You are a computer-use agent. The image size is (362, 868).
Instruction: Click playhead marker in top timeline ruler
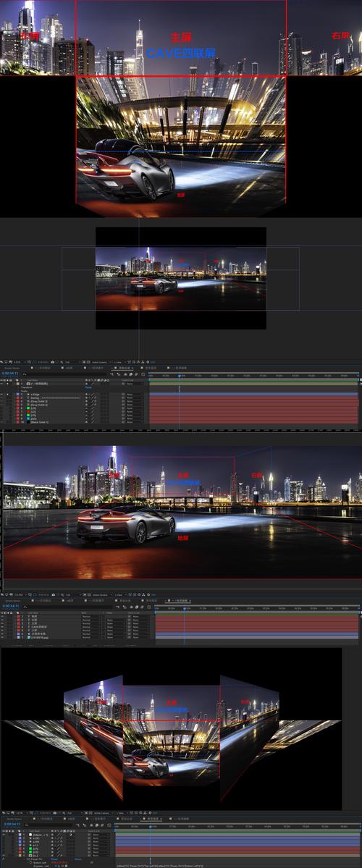(180, 375)
